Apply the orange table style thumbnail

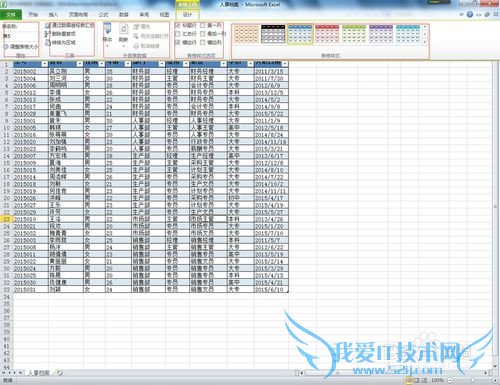coord(246,34)
